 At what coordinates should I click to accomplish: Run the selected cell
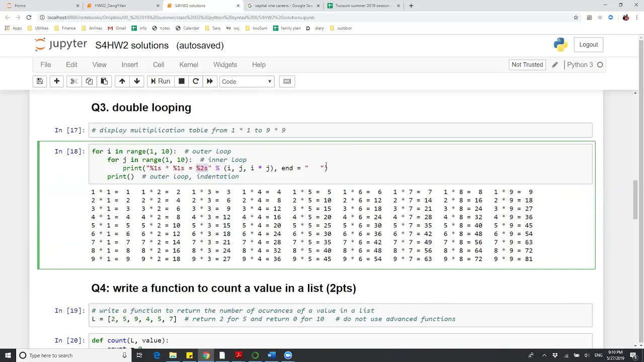coord(160,81)
